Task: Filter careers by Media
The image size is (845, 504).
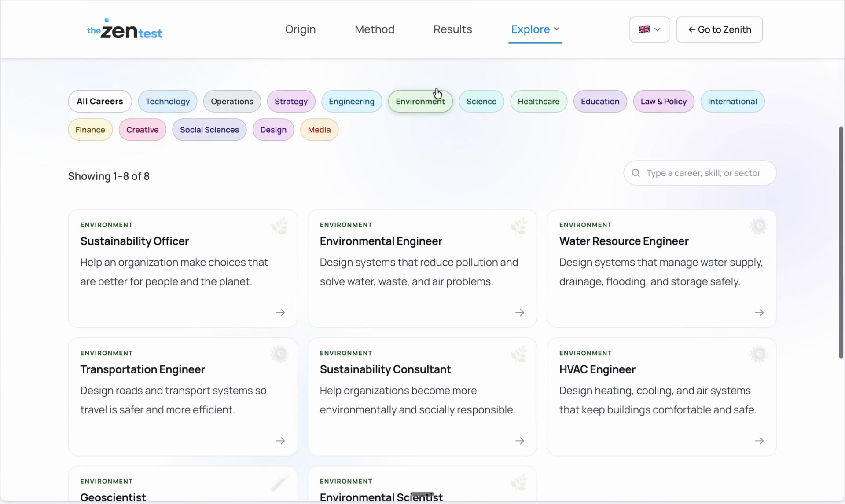Action: click(x=319, y=130)
